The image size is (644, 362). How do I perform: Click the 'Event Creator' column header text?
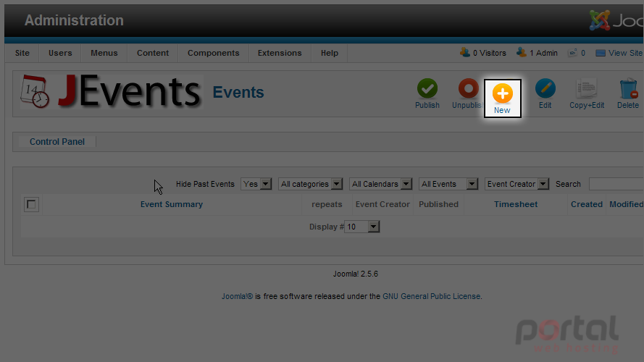(382, 204)
